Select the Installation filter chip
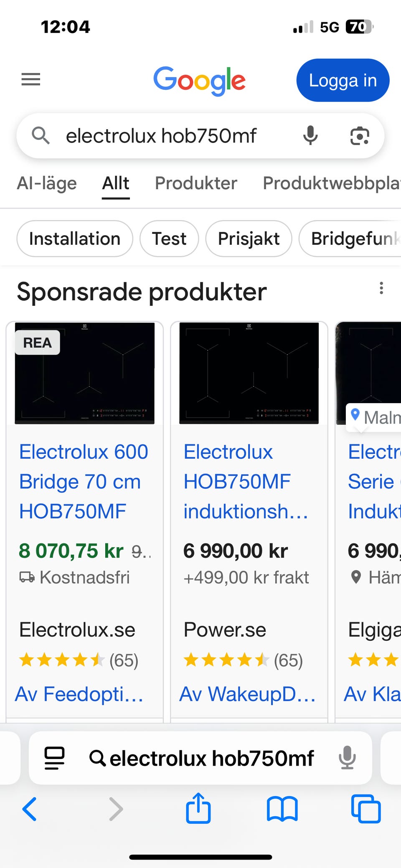The height and width of the screenshot is (868, 401). pos(75,239)
